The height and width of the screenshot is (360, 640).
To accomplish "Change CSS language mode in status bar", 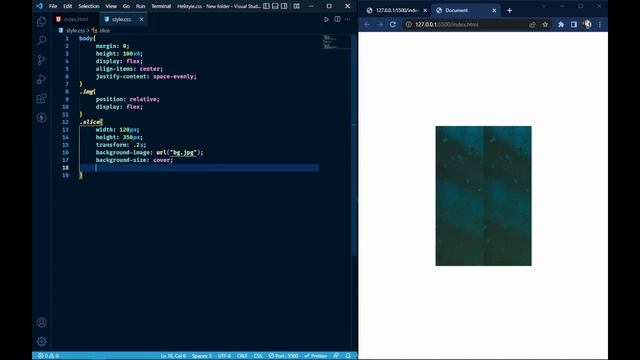I will (x=258, y=356).
